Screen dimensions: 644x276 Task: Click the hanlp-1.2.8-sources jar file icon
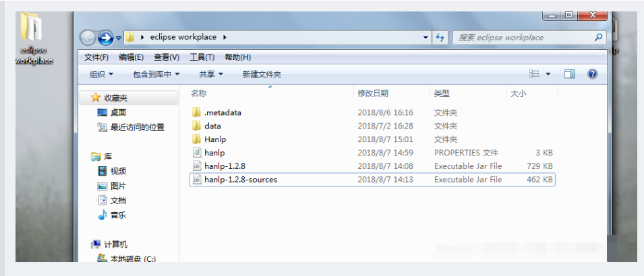pos(197,179)
